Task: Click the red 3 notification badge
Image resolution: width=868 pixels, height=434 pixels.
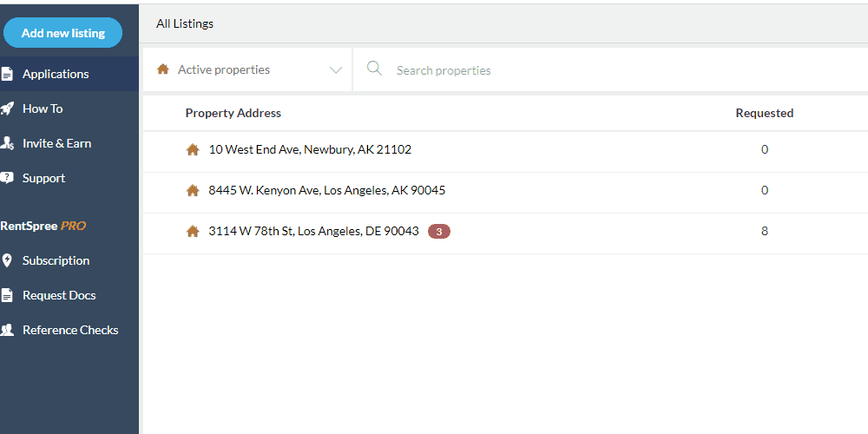Action: coord(439,232)
